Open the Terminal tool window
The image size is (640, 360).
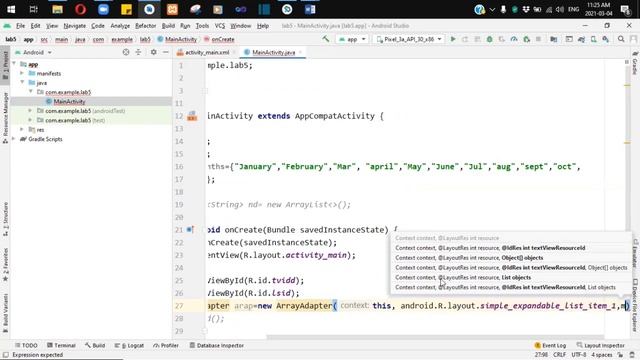point(61,345)
